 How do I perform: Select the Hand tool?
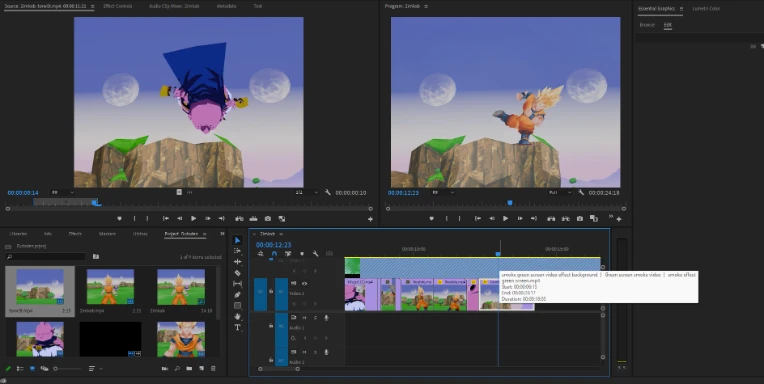(x=237, y=317)
